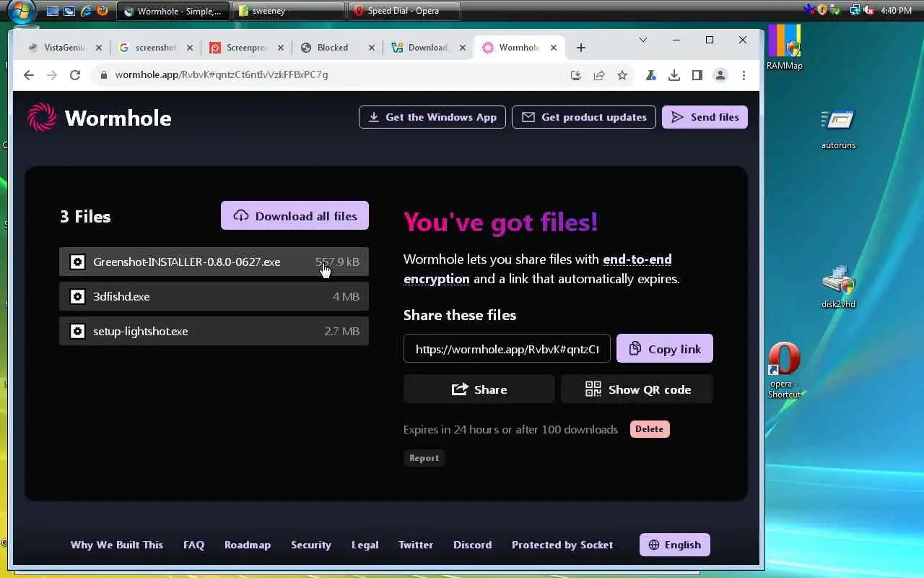This screenshot has height=578, width=924.
Task: Click the Share button
Action: 479,389
